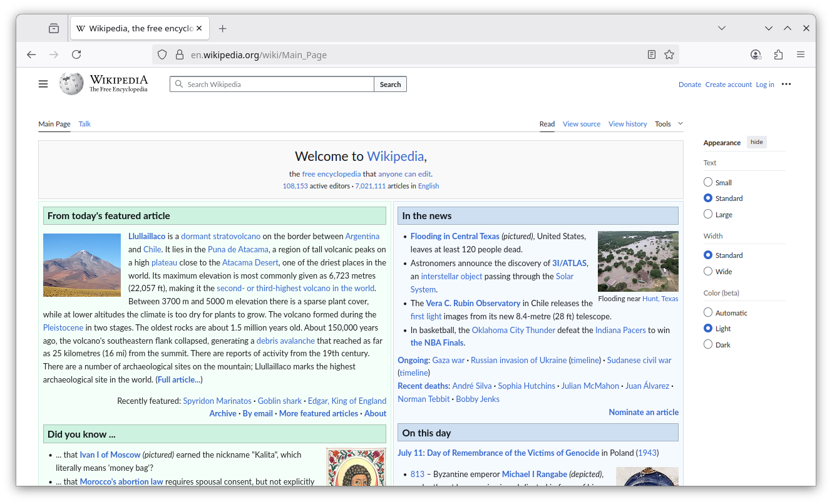
Task: Open the recent browsing Firefox View icon
Action: click(54, 28)
